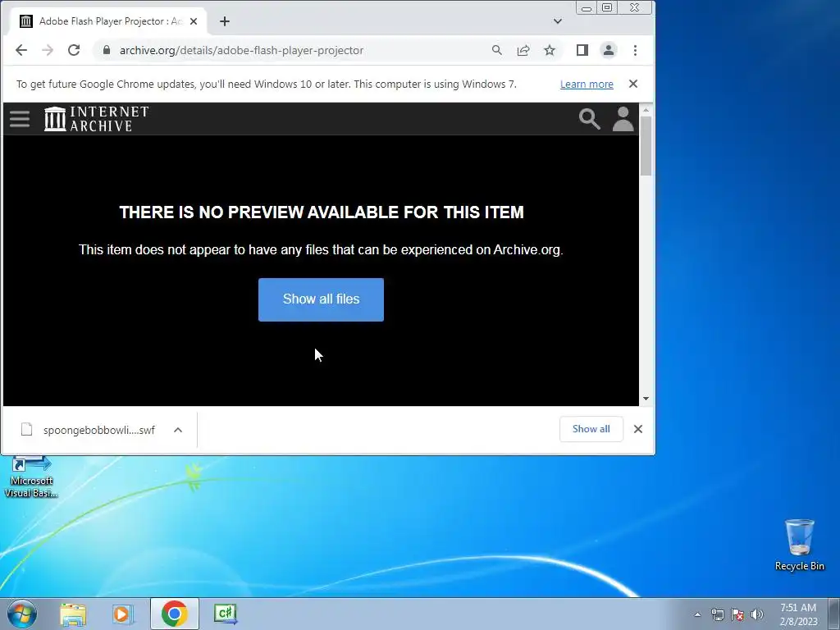The image size is (840, 630).
Task: Open a new Chrome tab
Action: tap(225, 21)
